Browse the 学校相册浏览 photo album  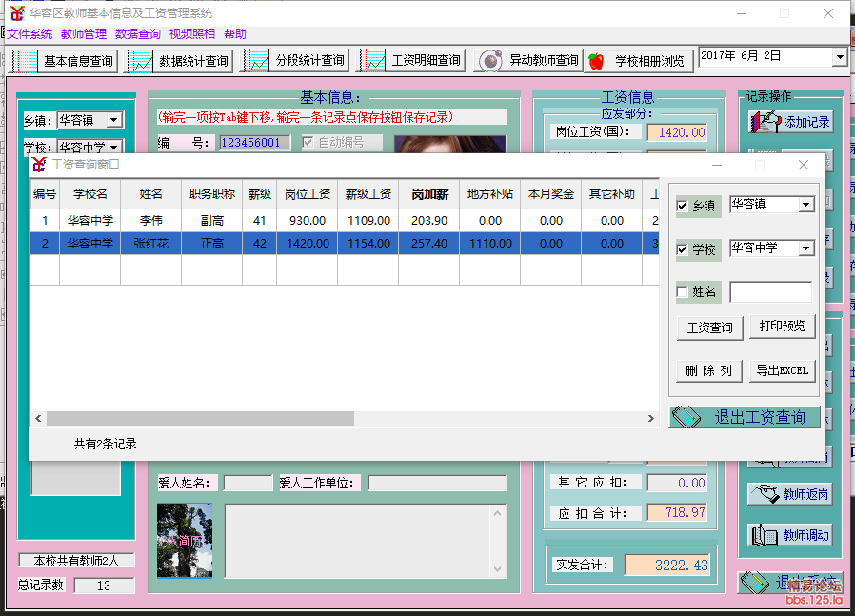click(638, 61)
